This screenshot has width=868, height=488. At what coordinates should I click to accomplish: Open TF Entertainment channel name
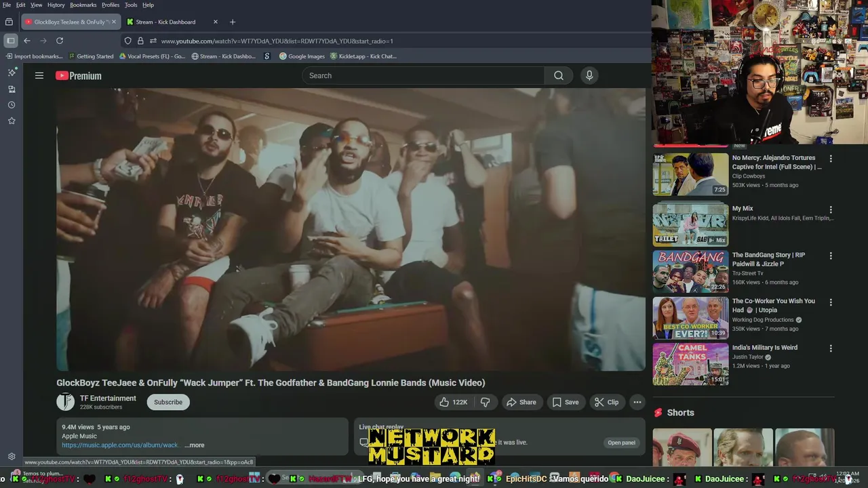pyautogui.click(x=108, y=399)
